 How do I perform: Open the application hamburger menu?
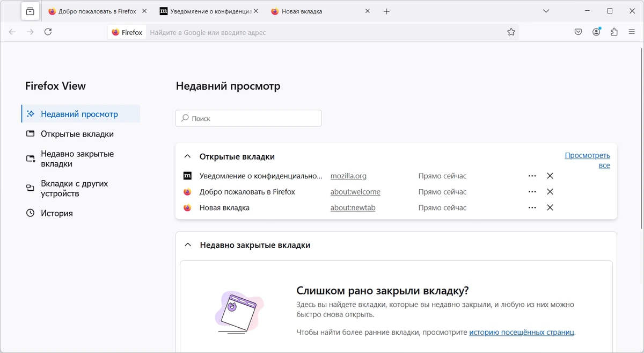point(632,32)
